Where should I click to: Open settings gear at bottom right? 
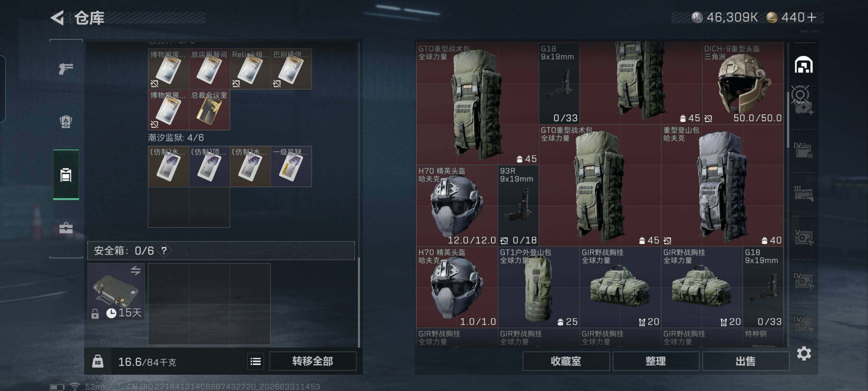803,353
